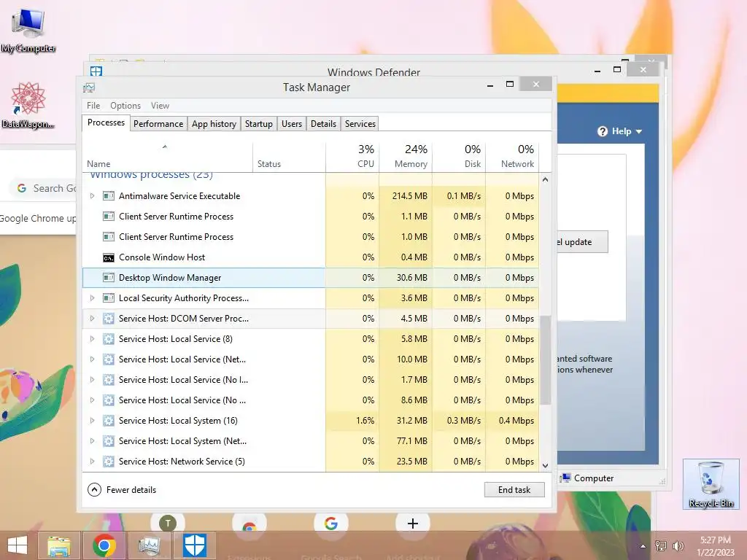
Task: Open the Options menu
Action: tap(125, 106)
